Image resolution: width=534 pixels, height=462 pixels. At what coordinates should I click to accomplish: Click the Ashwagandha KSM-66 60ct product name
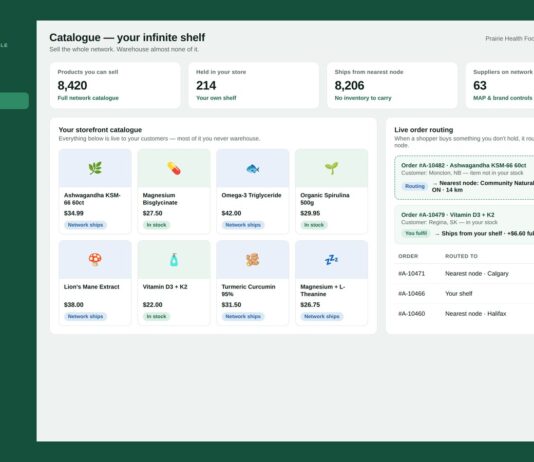click(92, 199)
